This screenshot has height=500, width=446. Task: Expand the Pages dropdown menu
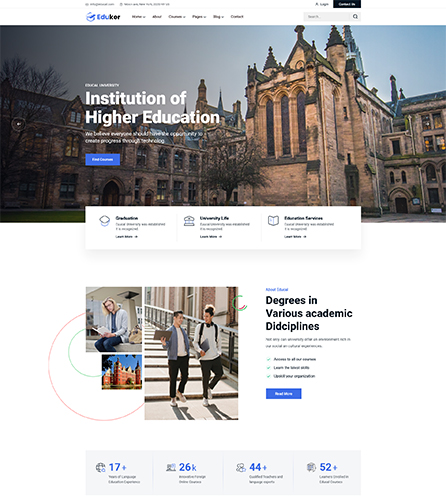[199, 17]
